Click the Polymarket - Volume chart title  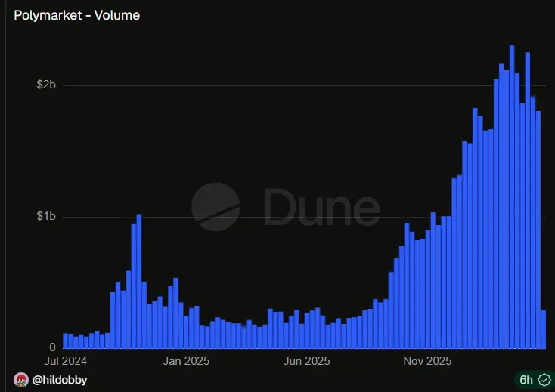(x=77, y=15)
